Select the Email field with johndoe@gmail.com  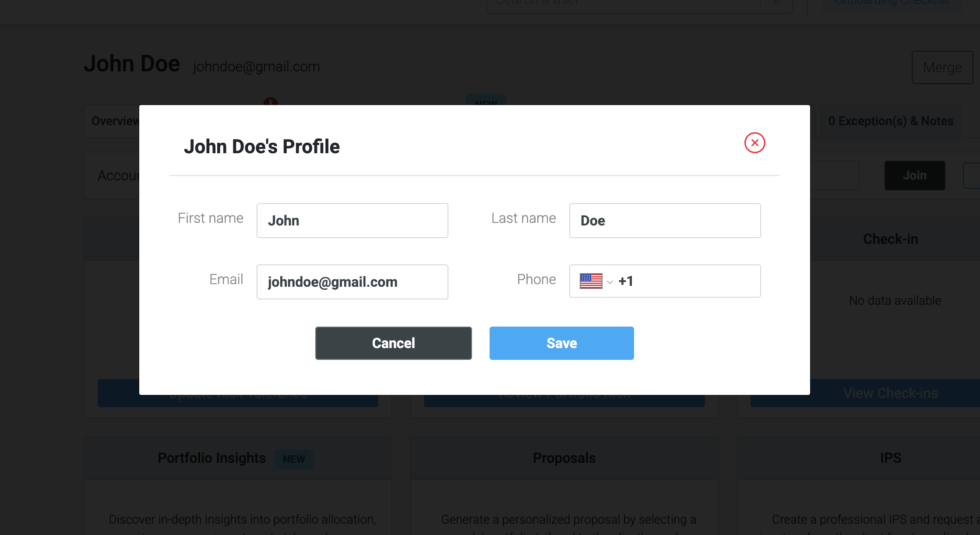tap(353, 282)
